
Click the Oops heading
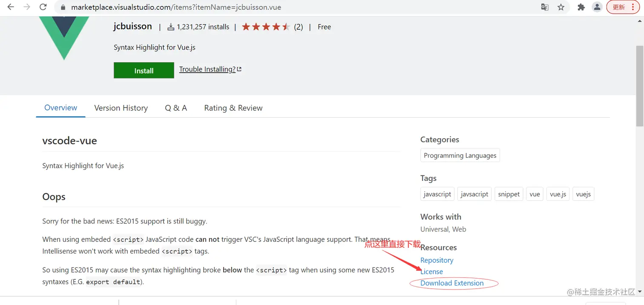(54, 197)
